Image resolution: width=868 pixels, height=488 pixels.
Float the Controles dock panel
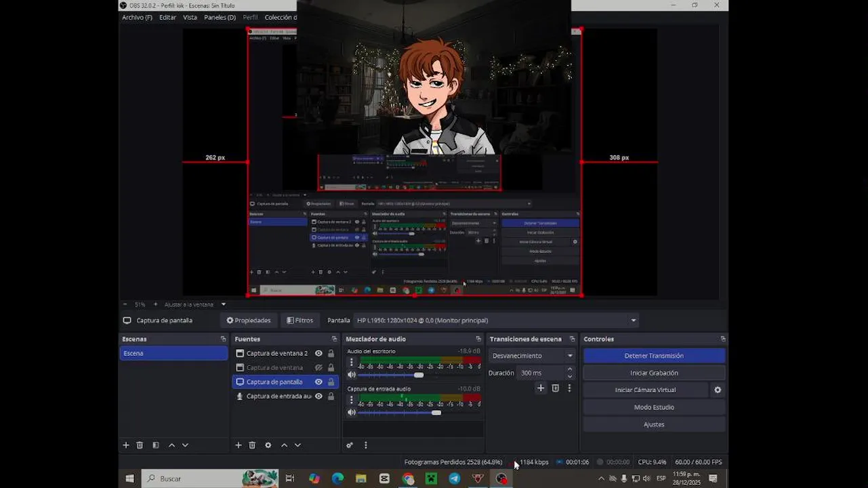point(722,339)
